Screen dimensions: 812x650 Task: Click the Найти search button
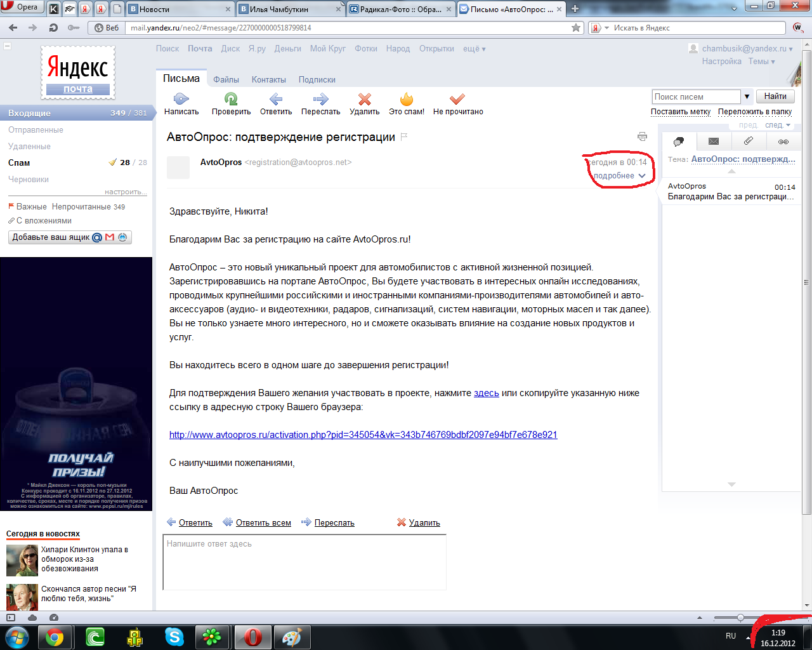point(775,96)
